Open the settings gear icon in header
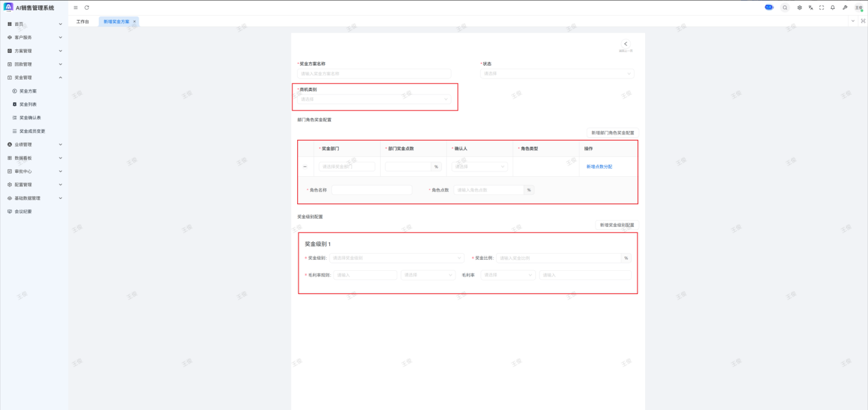Viewport: 868px width, 410px height. (x=799, y=8)
